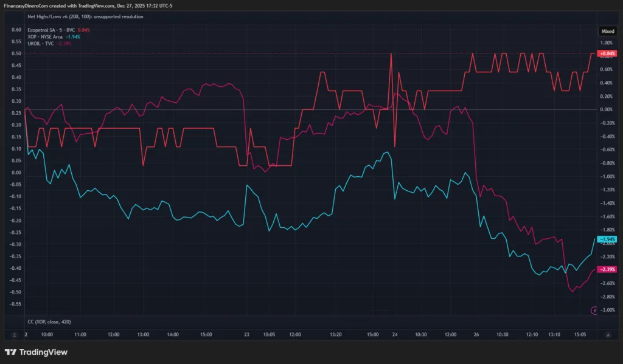Click the 23 date marker on time axis

click(246, 335)
